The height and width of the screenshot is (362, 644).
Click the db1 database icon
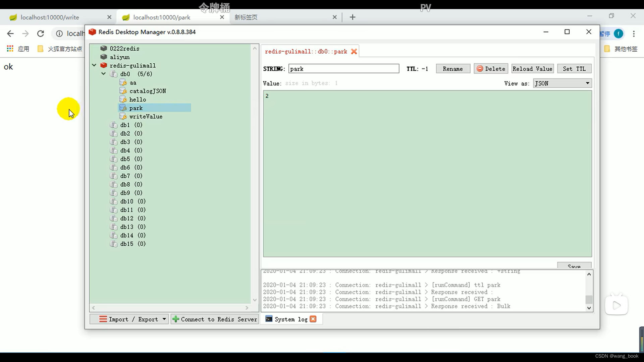point(114,125)
